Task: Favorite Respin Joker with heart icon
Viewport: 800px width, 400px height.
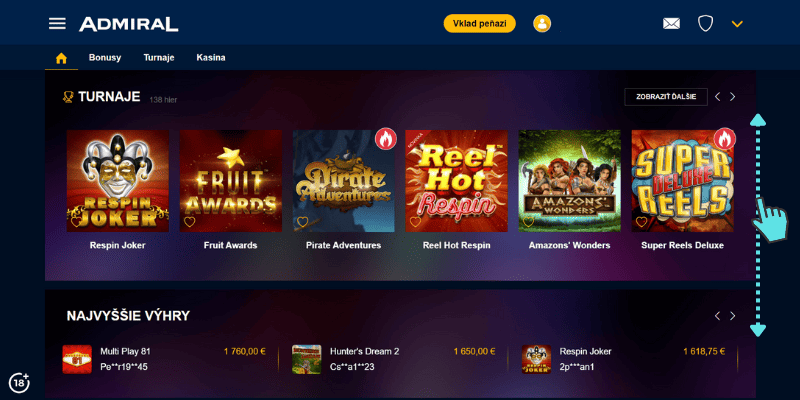Action: [x=77, y=222]
